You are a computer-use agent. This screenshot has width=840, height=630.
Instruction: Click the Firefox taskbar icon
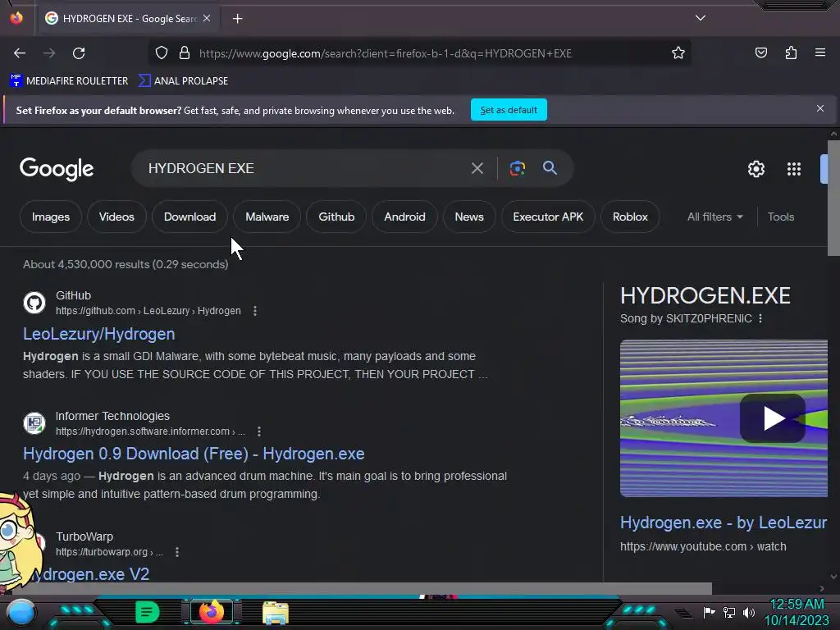[x=211, y=612]
